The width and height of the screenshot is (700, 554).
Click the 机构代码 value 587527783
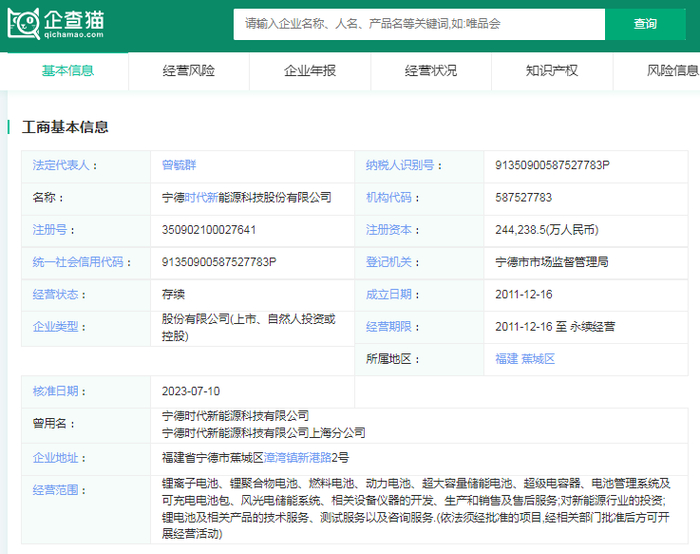point(523,198)
